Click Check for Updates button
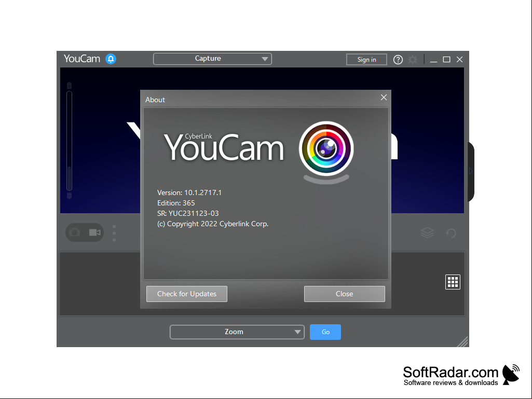The width and height of the screenshot is (532, 399). (x=187, y=294)
